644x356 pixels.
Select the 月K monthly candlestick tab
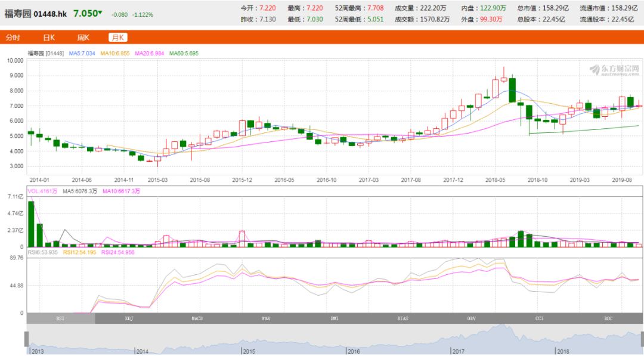pyautogui.click(x=118, y=38)
